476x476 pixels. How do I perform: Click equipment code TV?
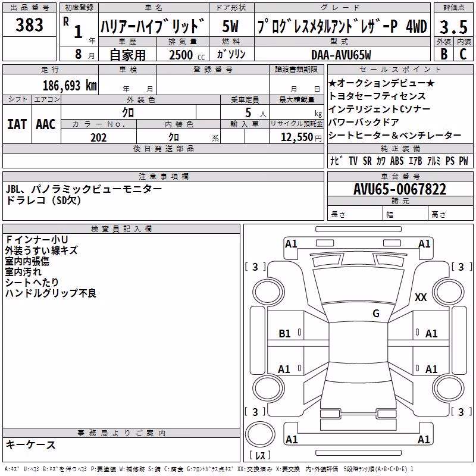point(353,161)
